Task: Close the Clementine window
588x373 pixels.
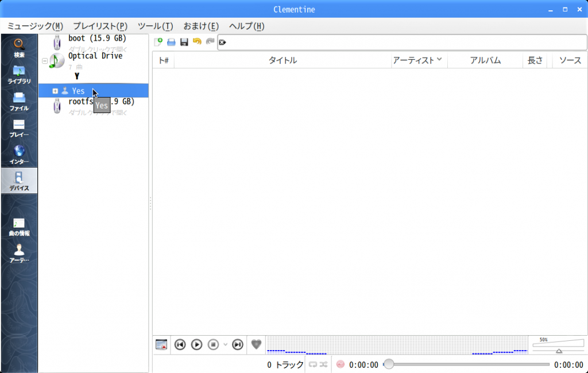Action: pyautogui.click(x=580, y=9)
